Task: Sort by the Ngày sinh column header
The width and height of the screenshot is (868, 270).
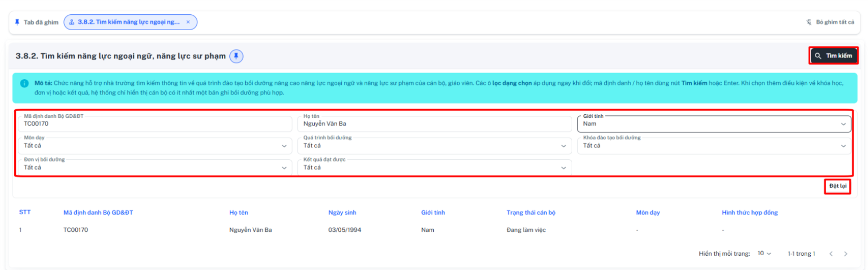Action: [342, 213]
